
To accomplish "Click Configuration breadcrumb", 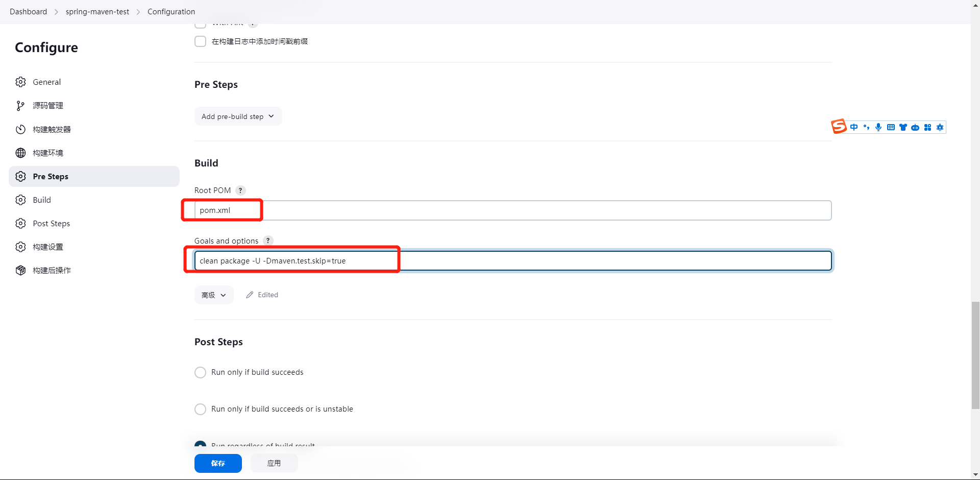I will [x=171, y=12].
